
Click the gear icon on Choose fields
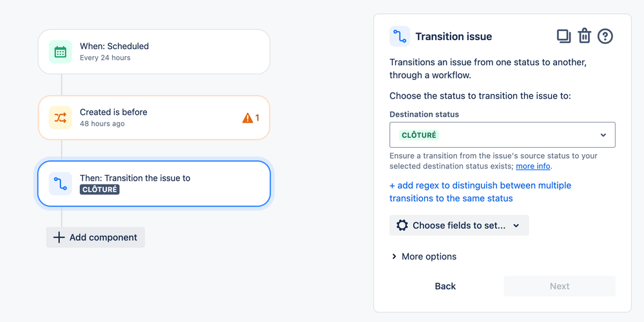(x=402, y=225)
